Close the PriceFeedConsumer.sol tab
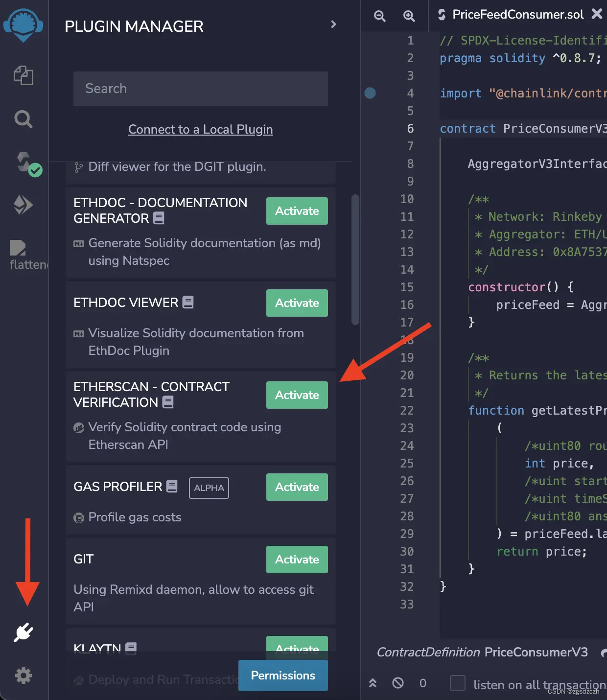 click(x=597, y=14)
